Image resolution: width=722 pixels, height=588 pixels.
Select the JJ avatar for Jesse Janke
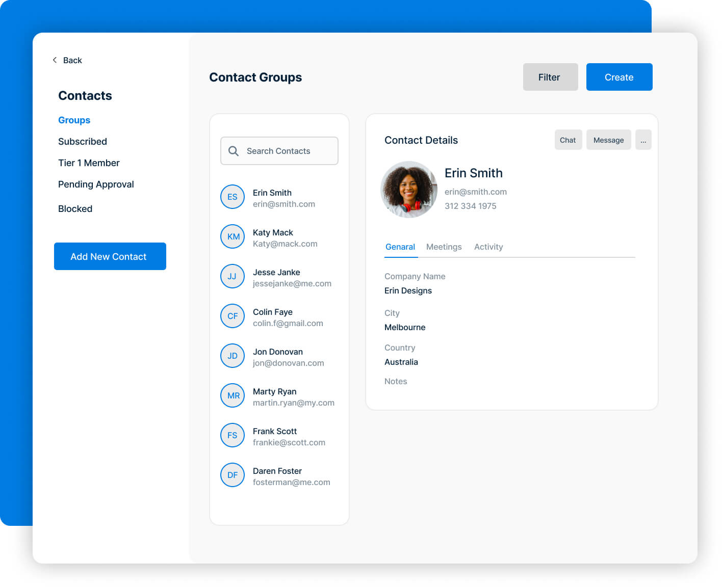coord(233,276)
